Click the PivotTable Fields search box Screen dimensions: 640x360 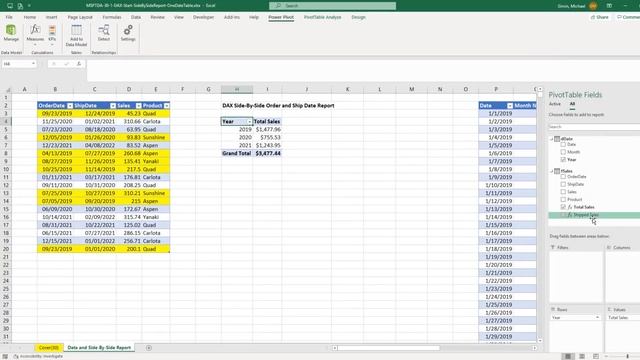click(594, 127)
